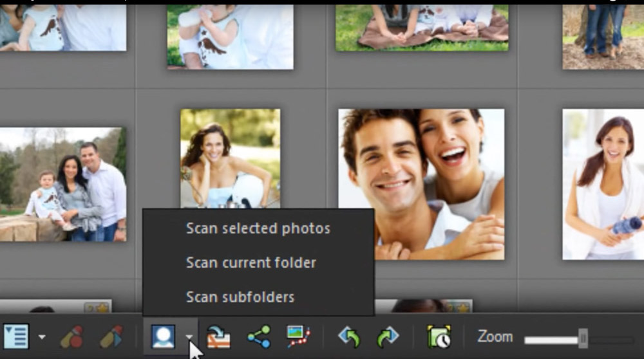Click the list view mode icon

[16, 337]
